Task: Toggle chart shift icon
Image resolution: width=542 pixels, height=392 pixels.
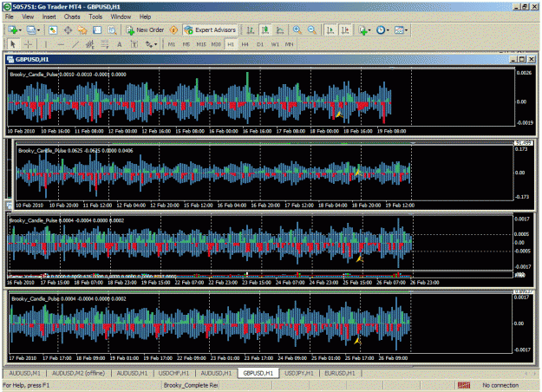Action: coord(345,30)
